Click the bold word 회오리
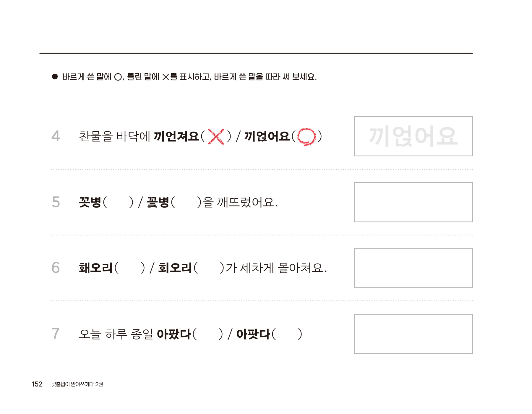The height and width of the screenshot is (414, 532). [x=175, y=268]
